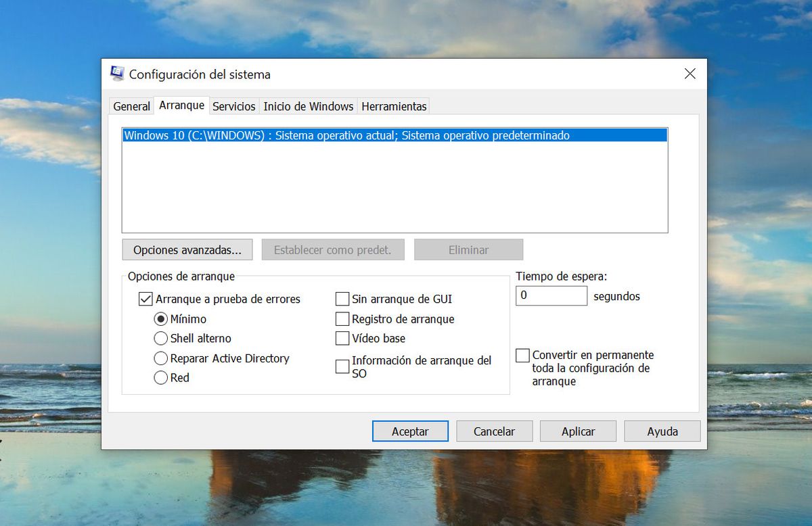812x526 pixels.
Task: Enable 'Vídeo base'
Action: (x=342, y=338)
